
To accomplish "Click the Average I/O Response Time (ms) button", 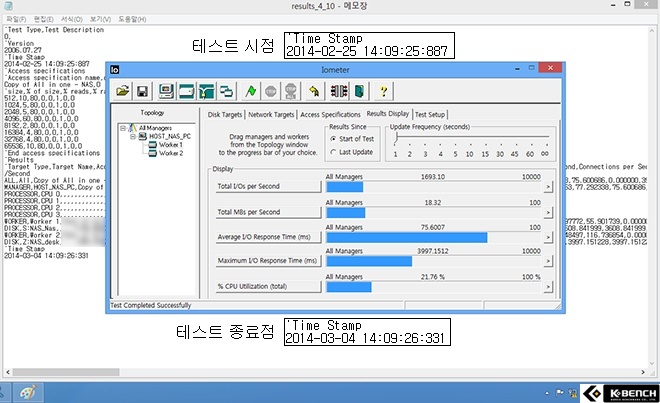I will 268,237.
